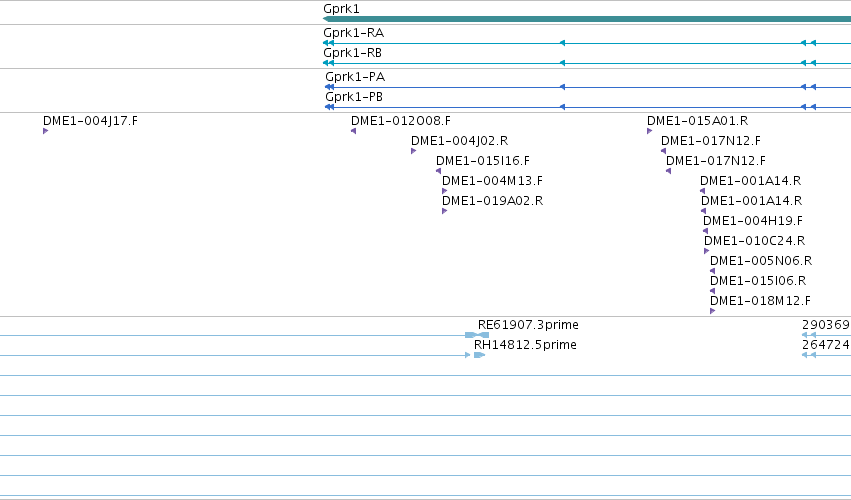Click the arrowhead marker under DME1-015A01.R

650,131
